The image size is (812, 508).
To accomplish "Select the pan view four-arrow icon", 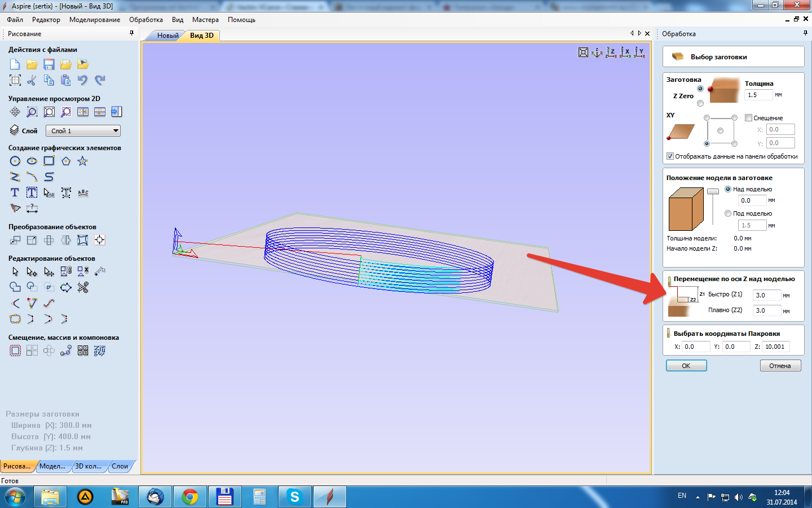I will coord(15,112).
